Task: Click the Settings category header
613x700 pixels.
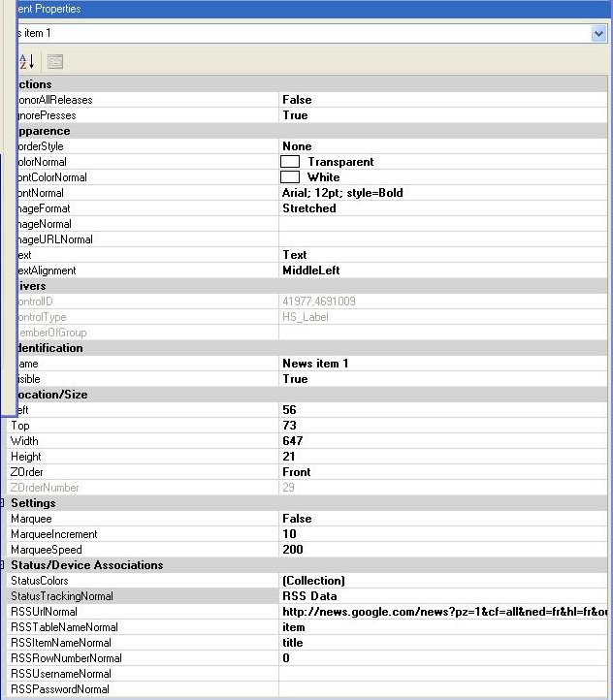Action: [x=34, y=503]
